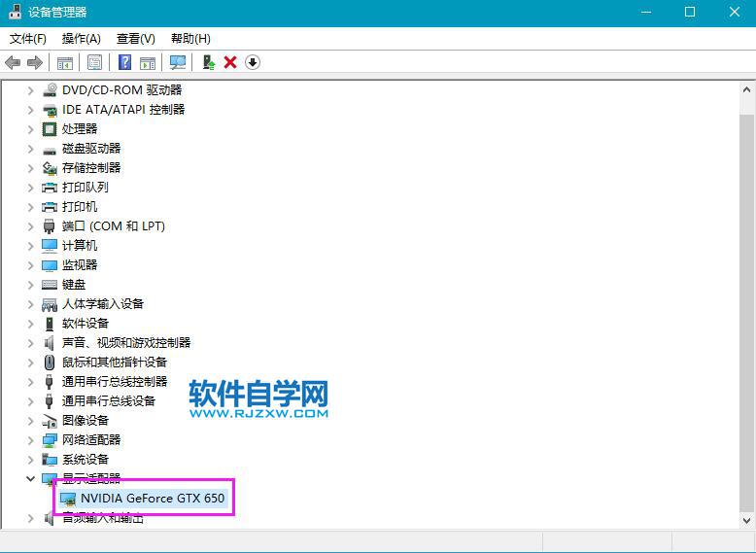
Task: Open the 帮助(H) menu
Action: (190, 39)
